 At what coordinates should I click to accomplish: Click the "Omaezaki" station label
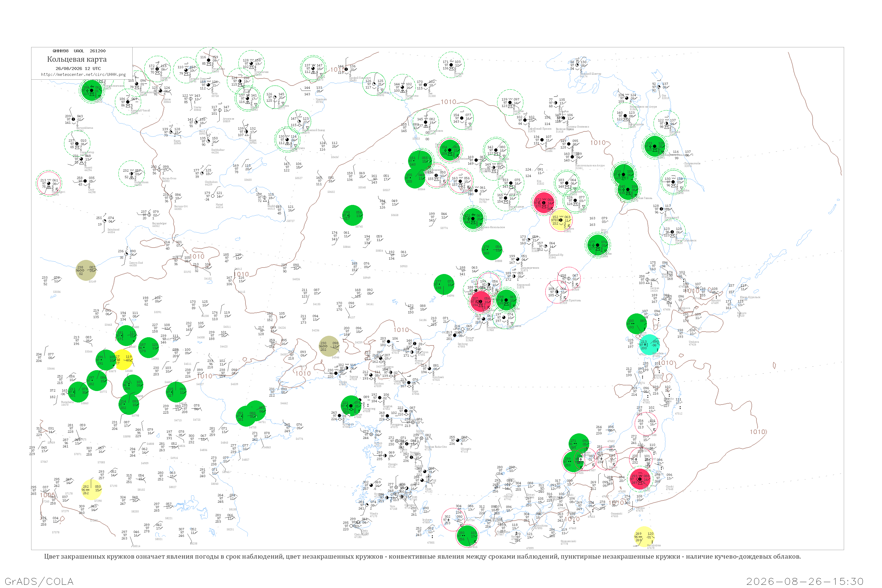617,513
